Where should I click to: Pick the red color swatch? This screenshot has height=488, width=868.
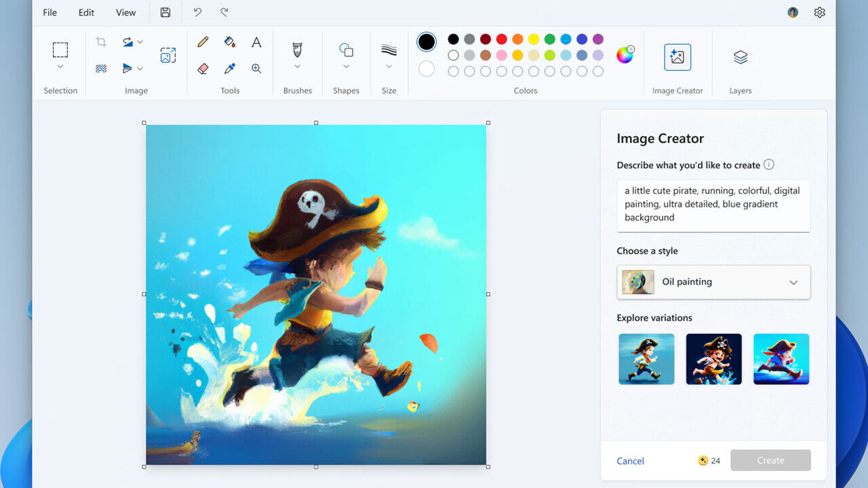pos(502,39)
